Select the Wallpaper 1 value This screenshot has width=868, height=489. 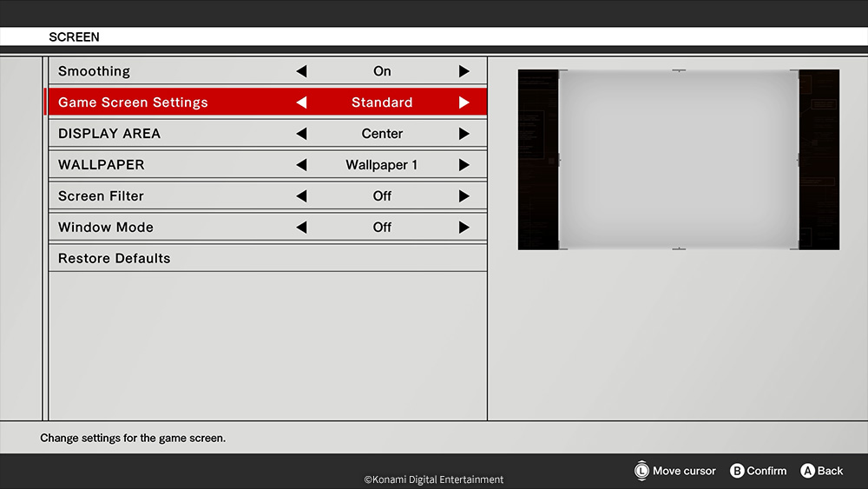click(382, 165)
